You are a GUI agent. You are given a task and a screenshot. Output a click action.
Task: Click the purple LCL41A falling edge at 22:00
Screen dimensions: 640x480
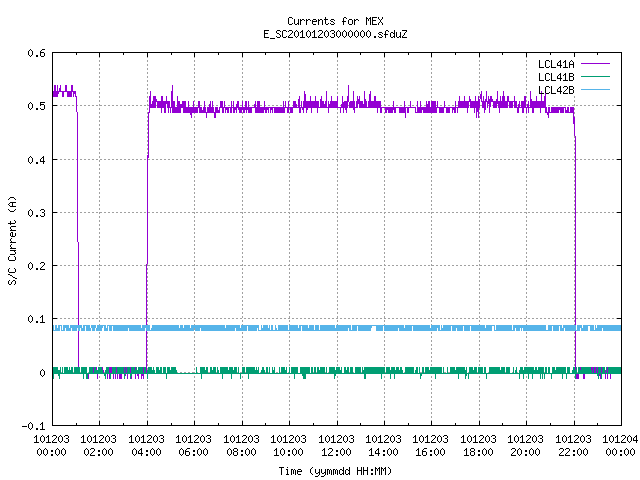click(575, 241)
